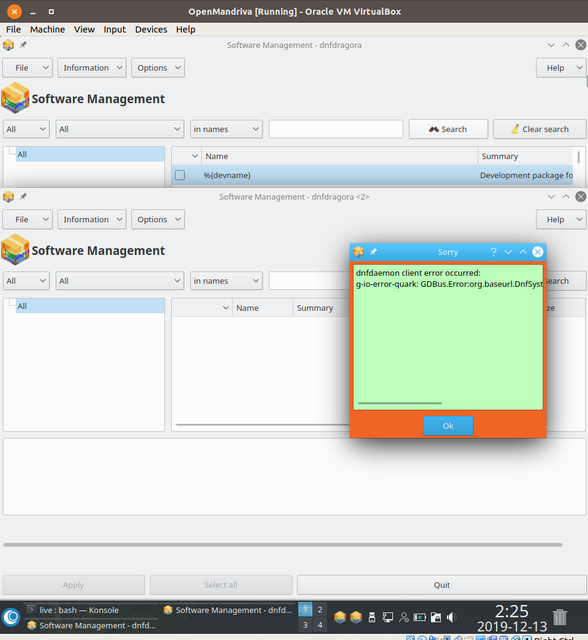Open the volume speaker tray icon
The height and width of the screenshot is (640, 588).
click(x=451, y=617)
